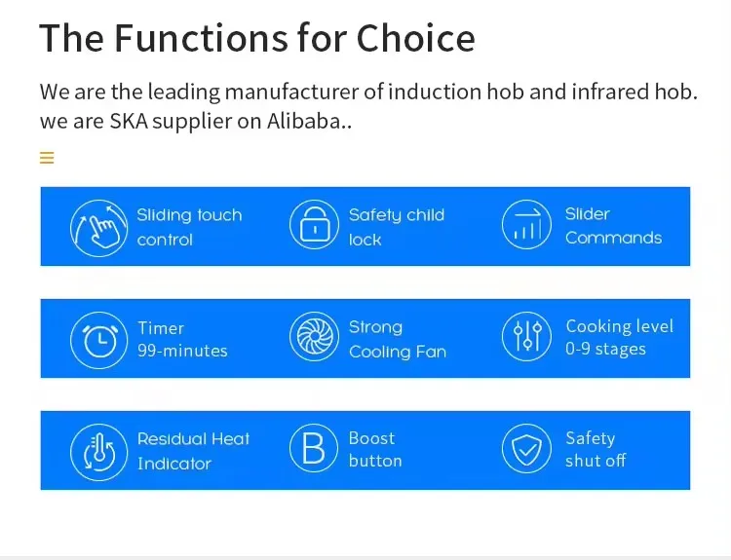Screen dimensions: 731x560
Task: Click the "Strong Cooling Fan" text
Action: pyautogui.click(x=397, y=339)
